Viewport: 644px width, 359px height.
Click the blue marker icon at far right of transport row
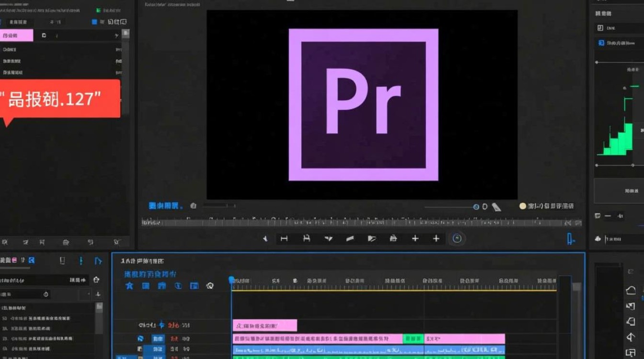(570, 239)
